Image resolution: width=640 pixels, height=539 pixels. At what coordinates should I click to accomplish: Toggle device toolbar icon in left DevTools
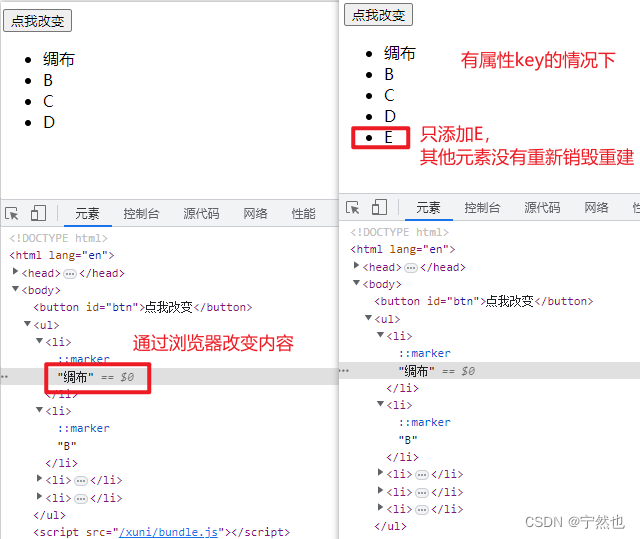tap(38, 213)
